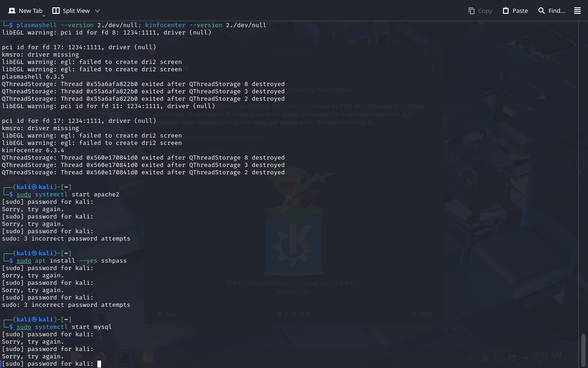The width and height of the screenshot is (588, 368).
Task: Click the 'sudo systemctl start apache2' command
Action: [68, 195]
